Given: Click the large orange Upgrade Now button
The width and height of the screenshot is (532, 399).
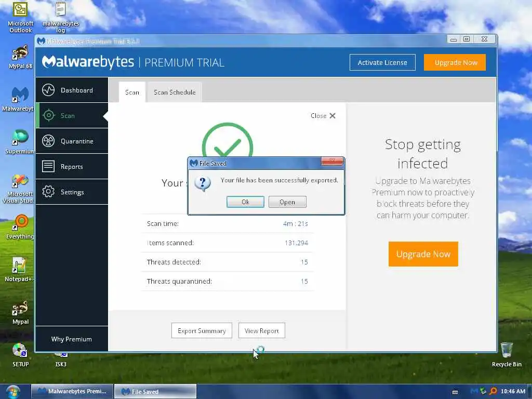Looking at the screenshot, I should click(x=423, y=254).
